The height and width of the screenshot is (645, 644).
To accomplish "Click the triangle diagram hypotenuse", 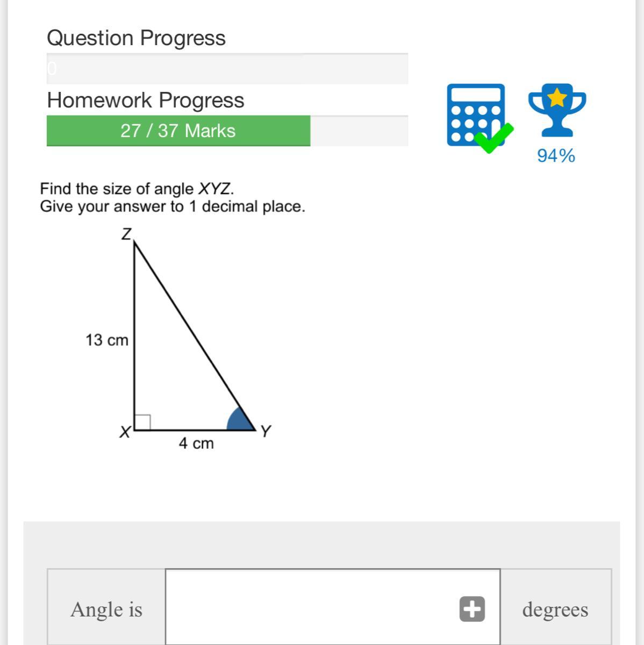I will pos(194,336).
